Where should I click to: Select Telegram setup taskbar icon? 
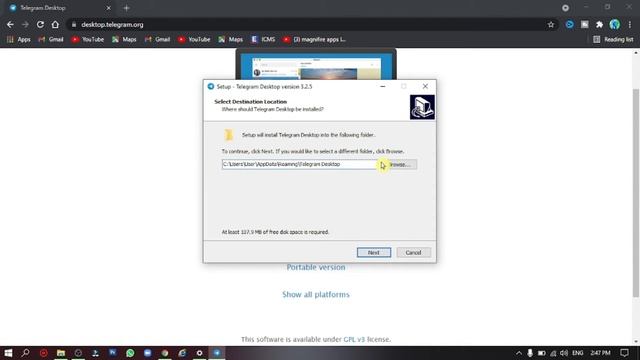[x=217, y=353]
